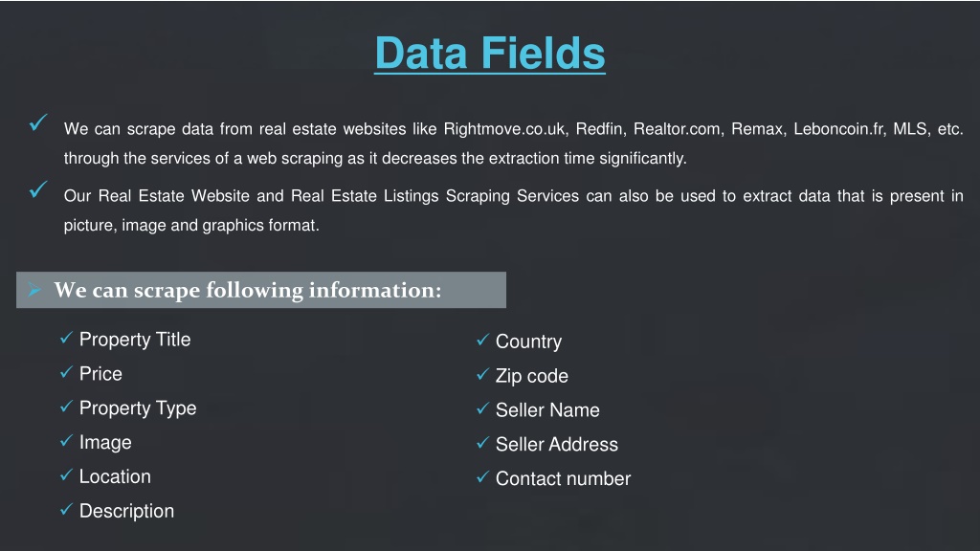This screenshot has width=980, height=551.
Task: Click the checkmark beside Country
Action: pos(482,340)
